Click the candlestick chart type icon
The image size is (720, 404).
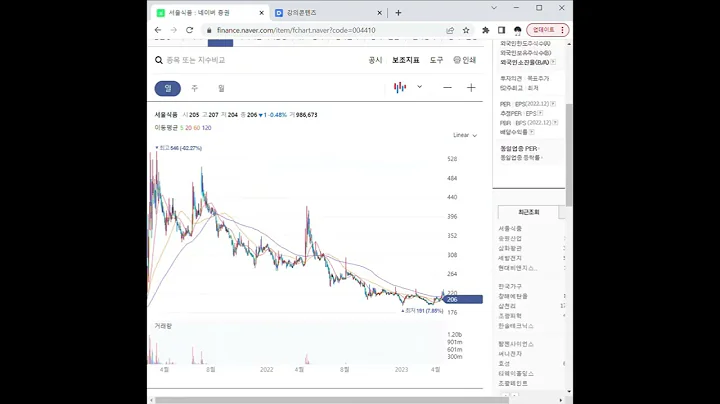400,87
